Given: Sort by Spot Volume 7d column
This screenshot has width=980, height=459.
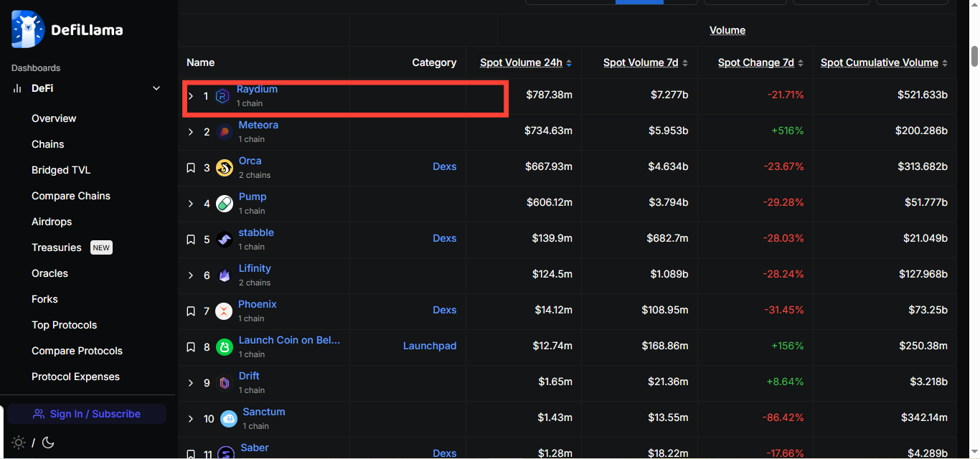Looking at the screenshot, I should [646, 62].
